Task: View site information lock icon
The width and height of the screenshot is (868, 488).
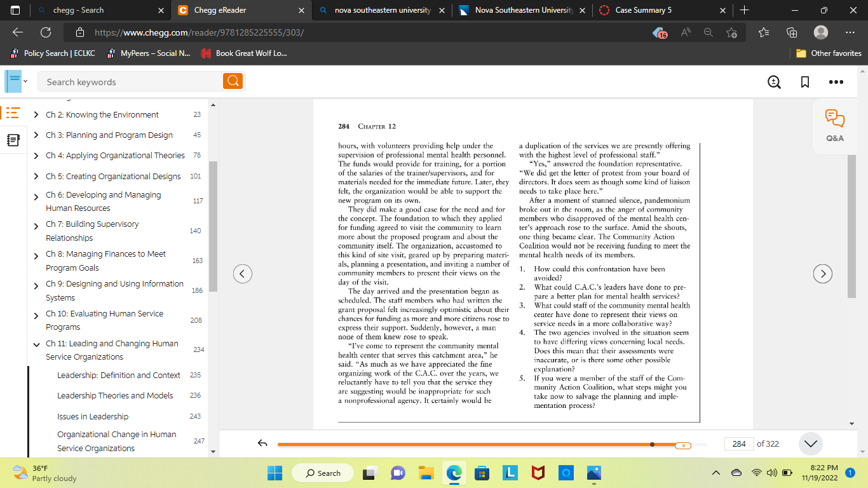Action: [80, 32]
